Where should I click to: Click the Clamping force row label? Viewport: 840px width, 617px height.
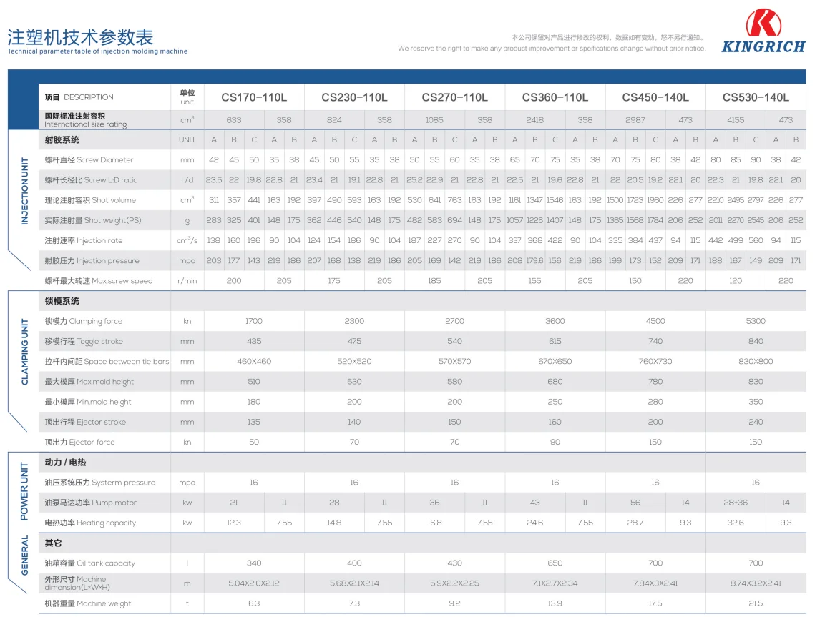pyautogui.click(x=83, y=322)
